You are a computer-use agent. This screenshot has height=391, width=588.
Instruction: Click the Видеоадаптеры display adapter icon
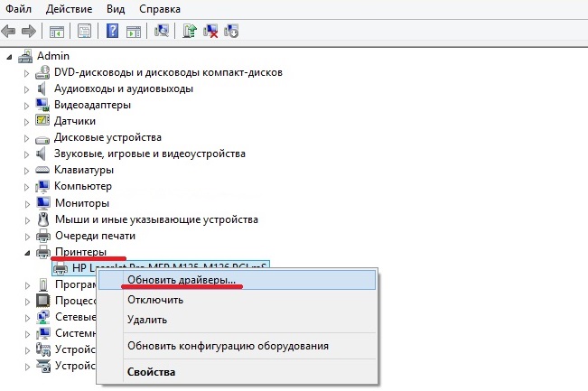coord(42,105)
